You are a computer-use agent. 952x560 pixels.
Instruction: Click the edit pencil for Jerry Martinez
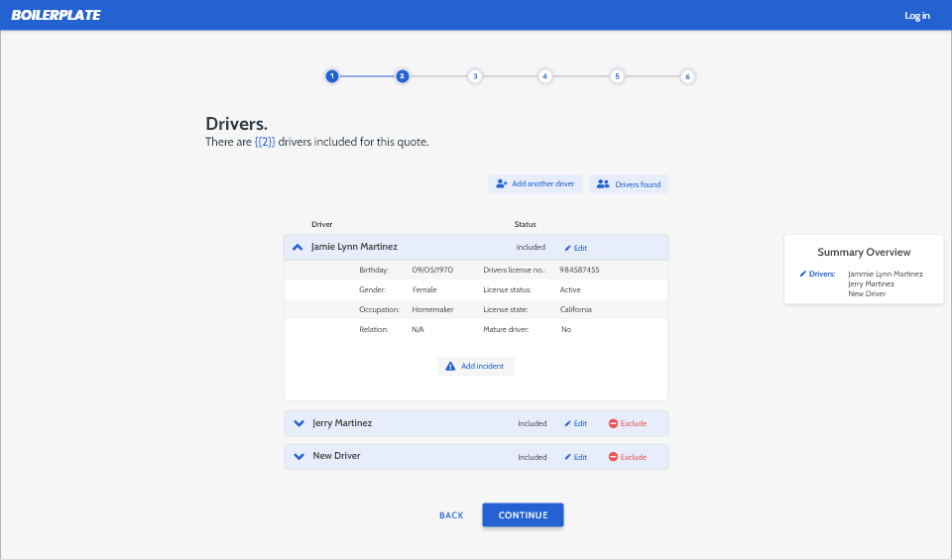coord(568,424)
